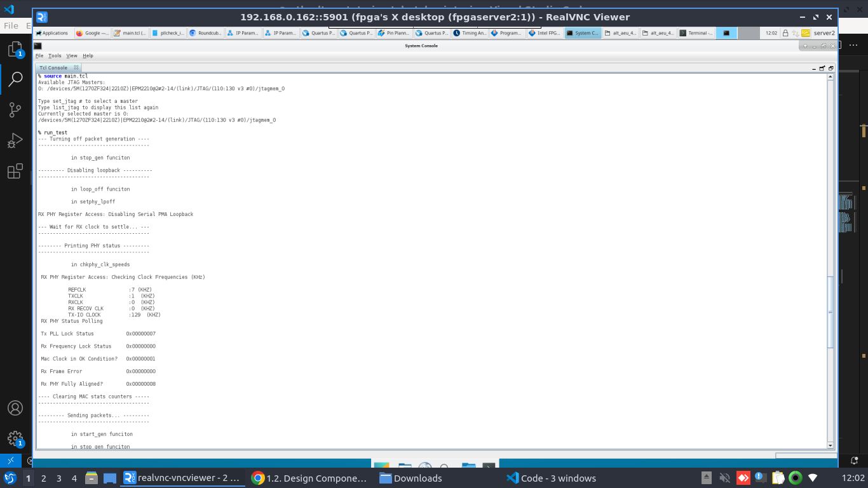Click the Tcl Console vertical scrollbar thumb
The width and height of the screenshot is (868, 488).
(831, 312)
